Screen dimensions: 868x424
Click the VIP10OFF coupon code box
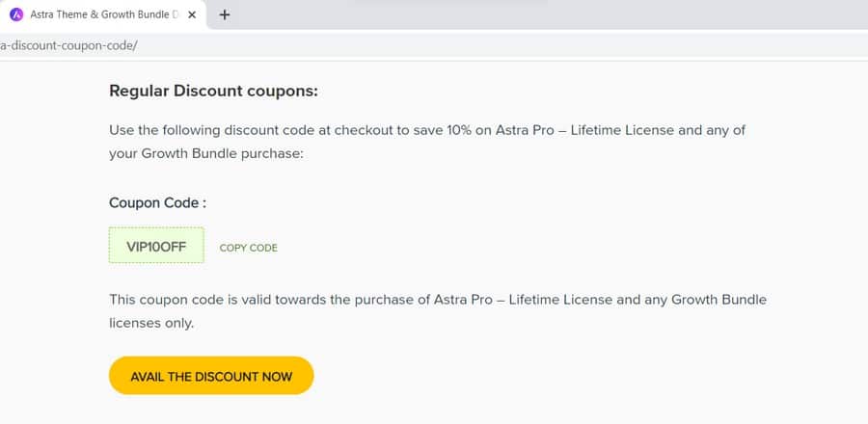point(156,245)
